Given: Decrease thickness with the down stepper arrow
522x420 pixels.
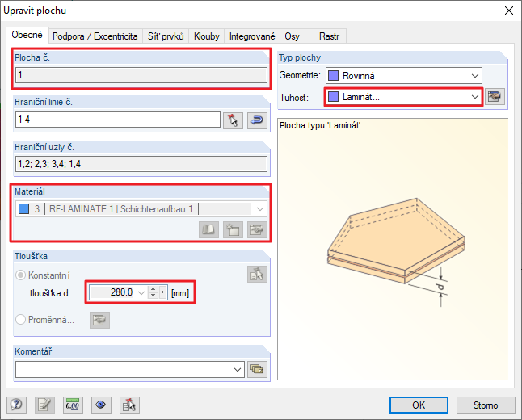Looking at the screenshot, I should (x=153, y=296).
